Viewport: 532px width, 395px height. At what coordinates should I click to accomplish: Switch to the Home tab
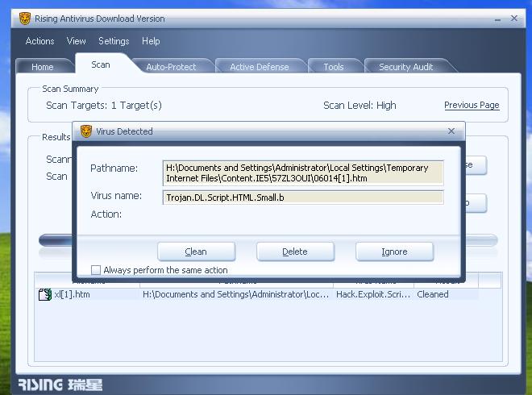[43, 67]
